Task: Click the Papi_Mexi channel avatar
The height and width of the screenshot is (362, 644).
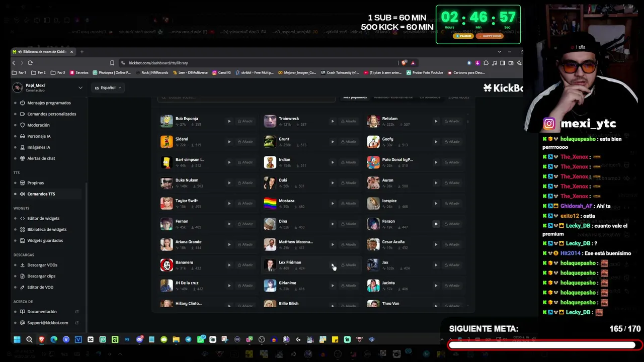Action: 18,87
